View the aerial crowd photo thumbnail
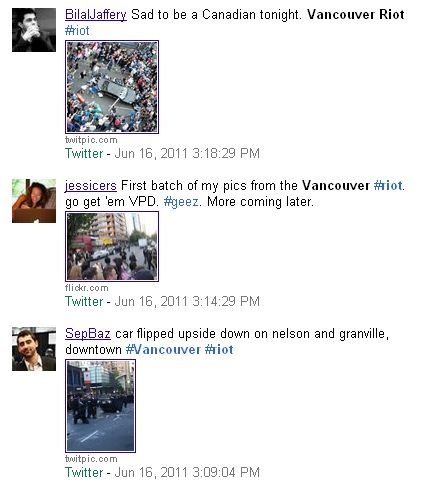 tap(112, 87)
